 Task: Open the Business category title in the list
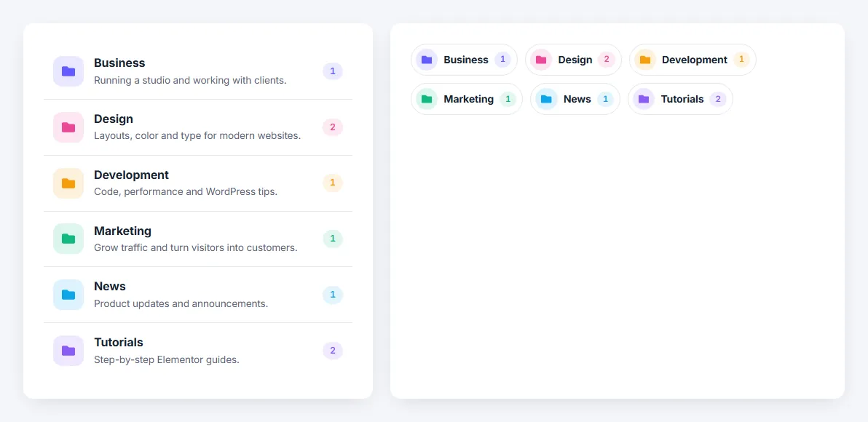pos(119,63)
